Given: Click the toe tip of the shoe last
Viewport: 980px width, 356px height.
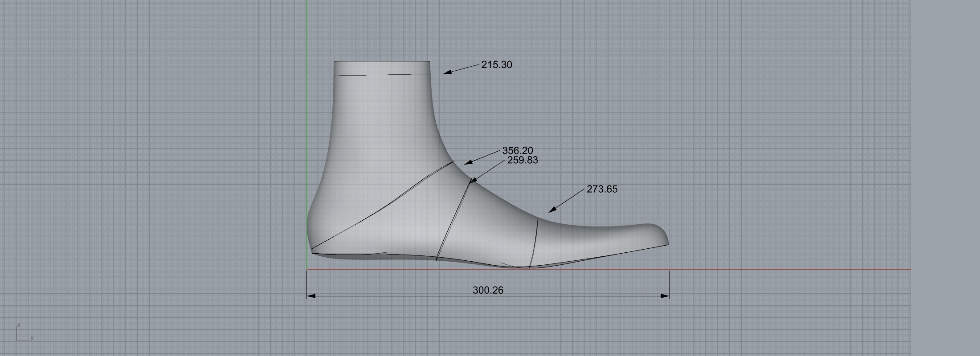Looking at the screenshot, I should coord(668,242).
